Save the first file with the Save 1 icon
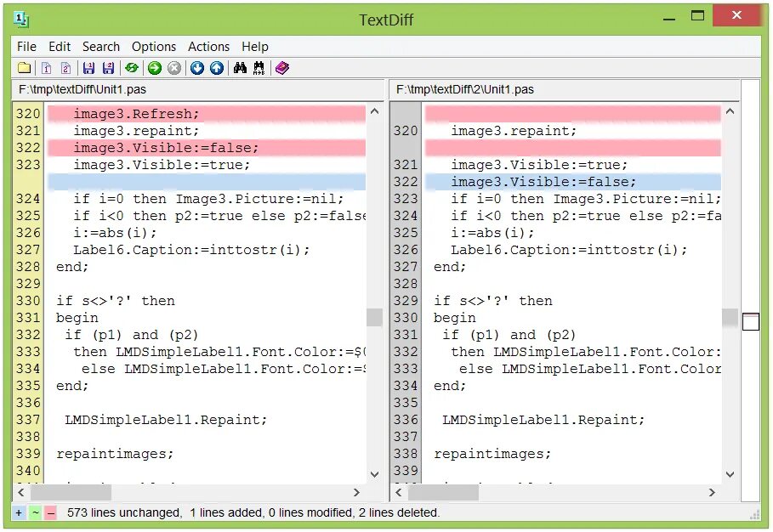Screen dimensions: 773x532 (x=88, y=67)
